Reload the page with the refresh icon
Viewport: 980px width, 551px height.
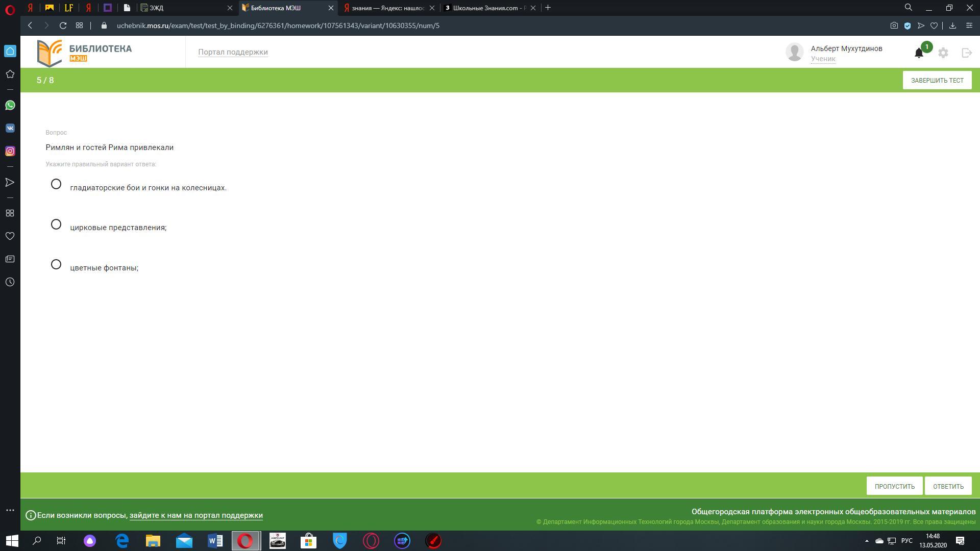click(x=63, y=26)
